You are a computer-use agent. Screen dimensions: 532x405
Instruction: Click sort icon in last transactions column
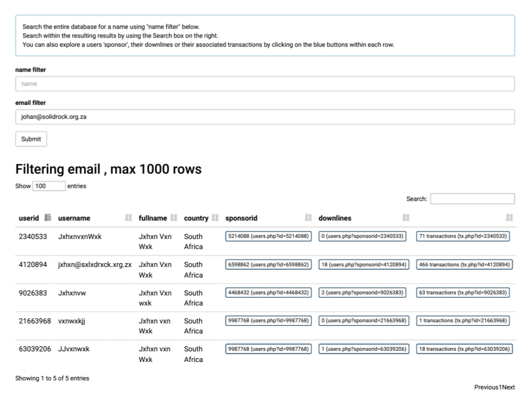coord(509,218)
